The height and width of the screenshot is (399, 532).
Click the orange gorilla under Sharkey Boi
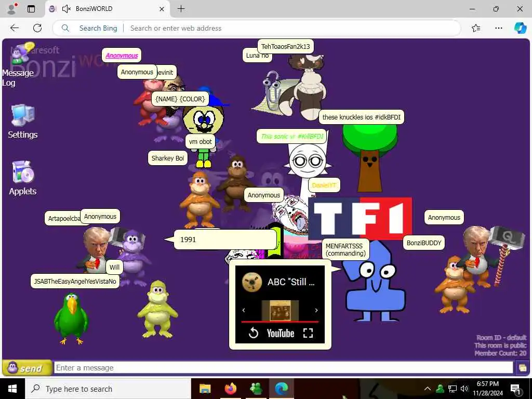pyautogui.click(x=199, y=200)
